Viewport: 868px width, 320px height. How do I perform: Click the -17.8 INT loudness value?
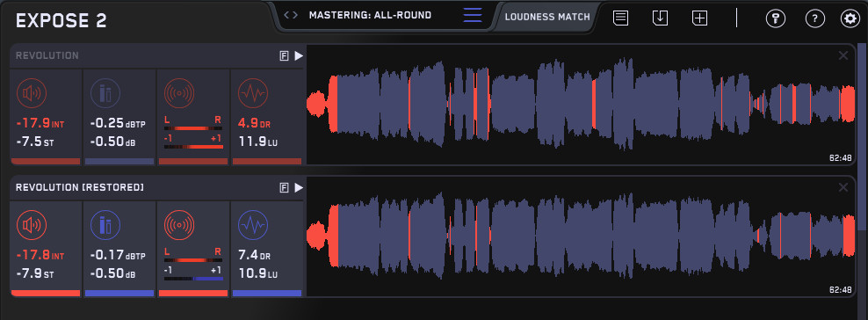point(40,256)
